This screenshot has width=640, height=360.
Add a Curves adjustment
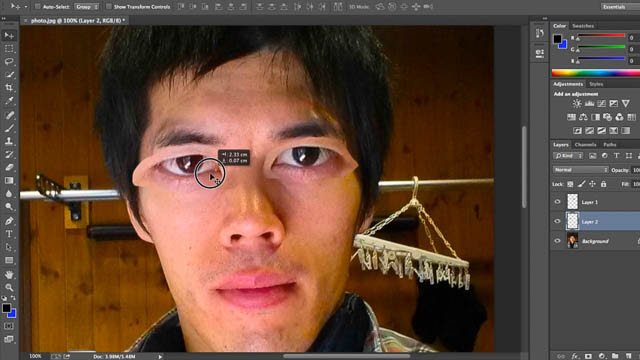tap(601, 104)
